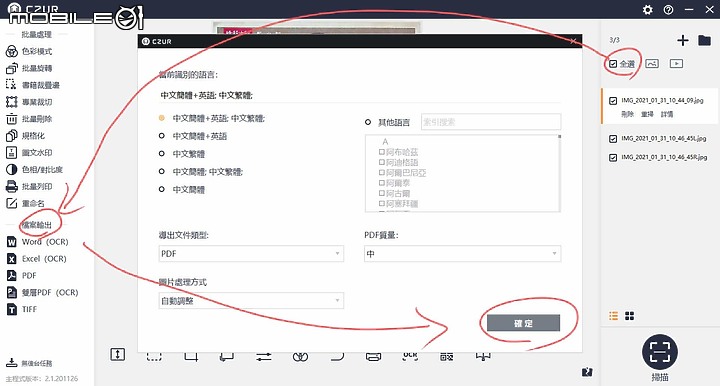
Task: Open the settings gear in title bar
Action: [647, 10]
